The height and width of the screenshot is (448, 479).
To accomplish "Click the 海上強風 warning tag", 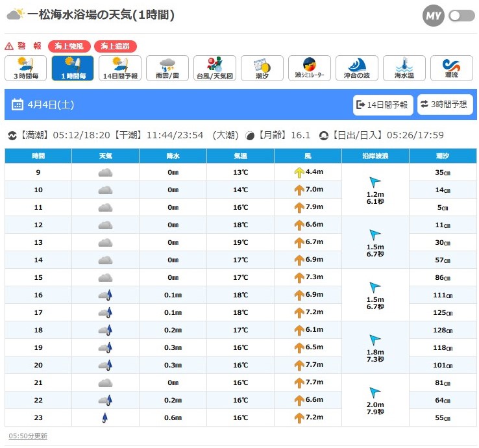I will click(69, 46).
